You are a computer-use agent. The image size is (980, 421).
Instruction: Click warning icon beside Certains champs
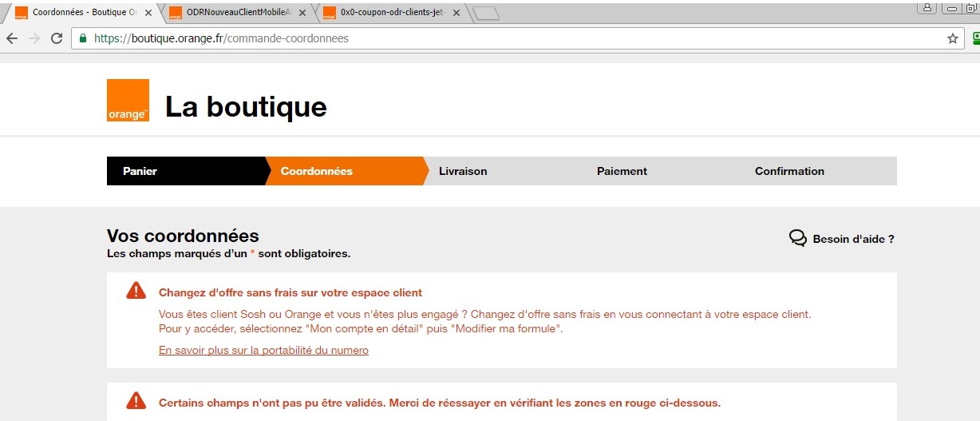136,400
